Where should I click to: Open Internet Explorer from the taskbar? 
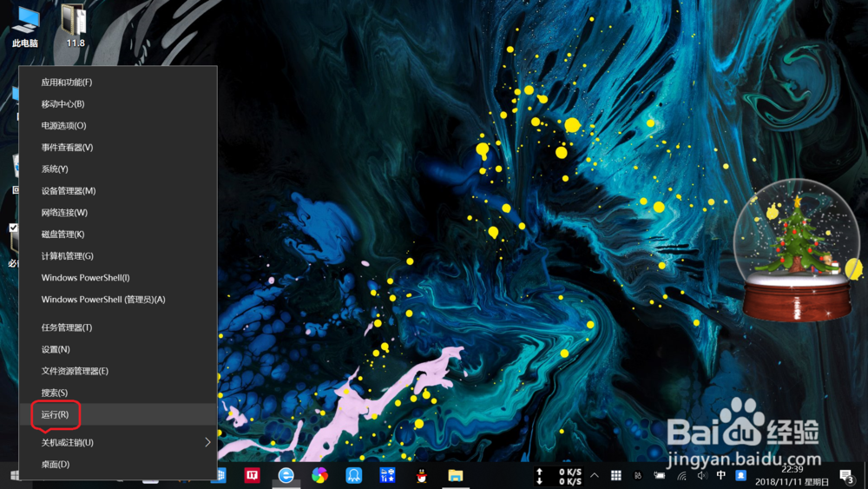pos(286,475)
